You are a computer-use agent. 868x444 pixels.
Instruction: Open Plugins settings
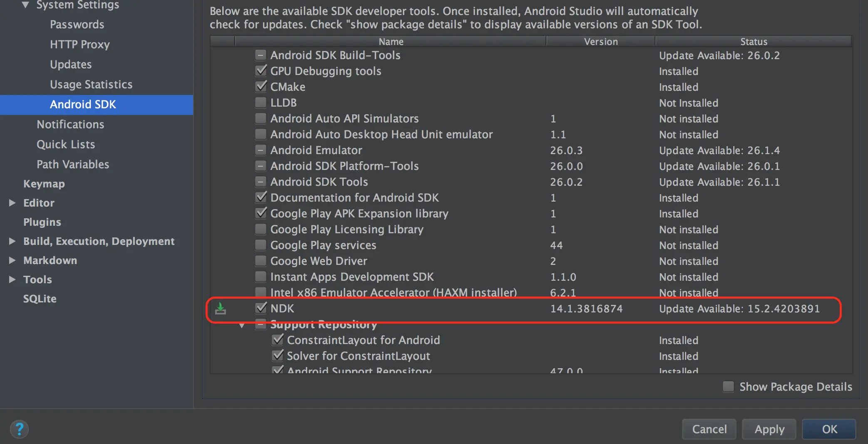tap(42, 222)
